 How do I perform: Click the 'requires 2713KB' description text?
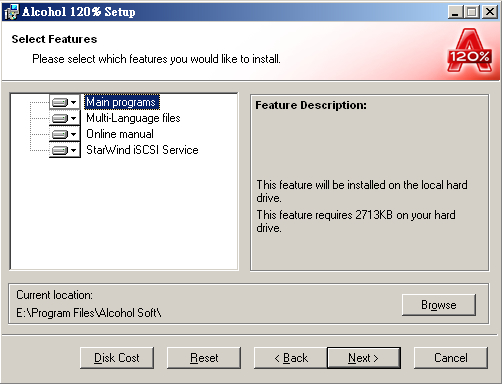(x=356, y=221)
